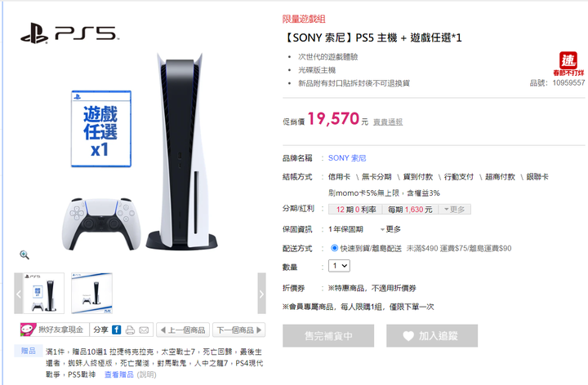Go to 上一個商品 previous product
This screenshot has width=588, height=385.
click(183, 330)
